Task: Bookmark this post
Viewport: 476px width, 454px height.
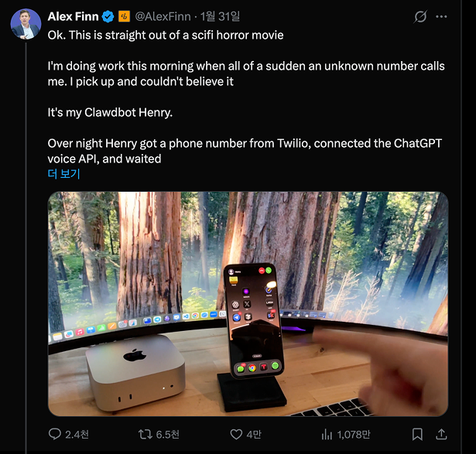Action: point(417,434)
